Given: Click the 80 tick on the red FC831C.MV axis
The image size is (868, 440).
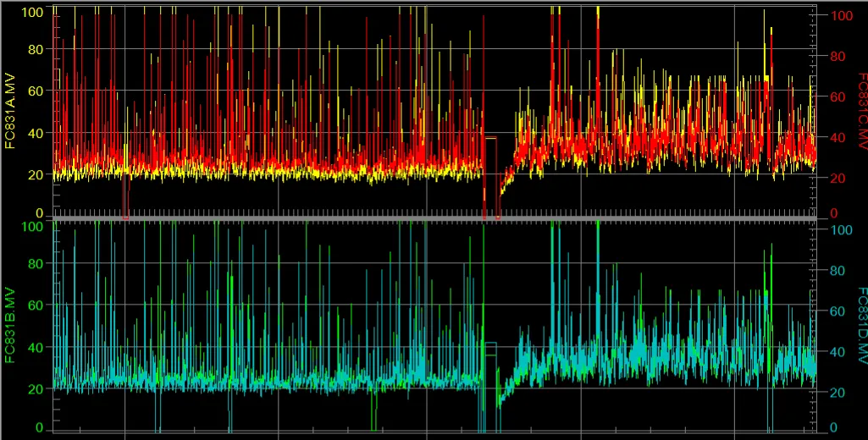Looking at the screenshot, I should pos(837,56).
